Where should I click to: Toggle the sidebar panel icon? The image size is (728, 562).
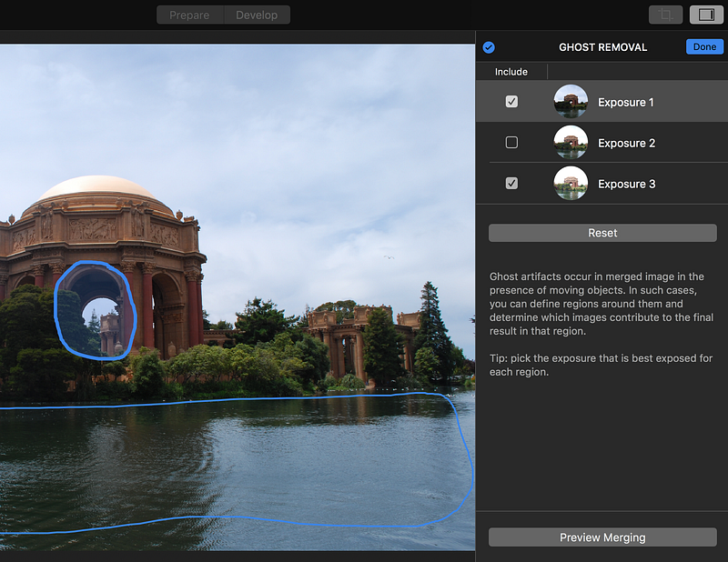pos(706,15)
